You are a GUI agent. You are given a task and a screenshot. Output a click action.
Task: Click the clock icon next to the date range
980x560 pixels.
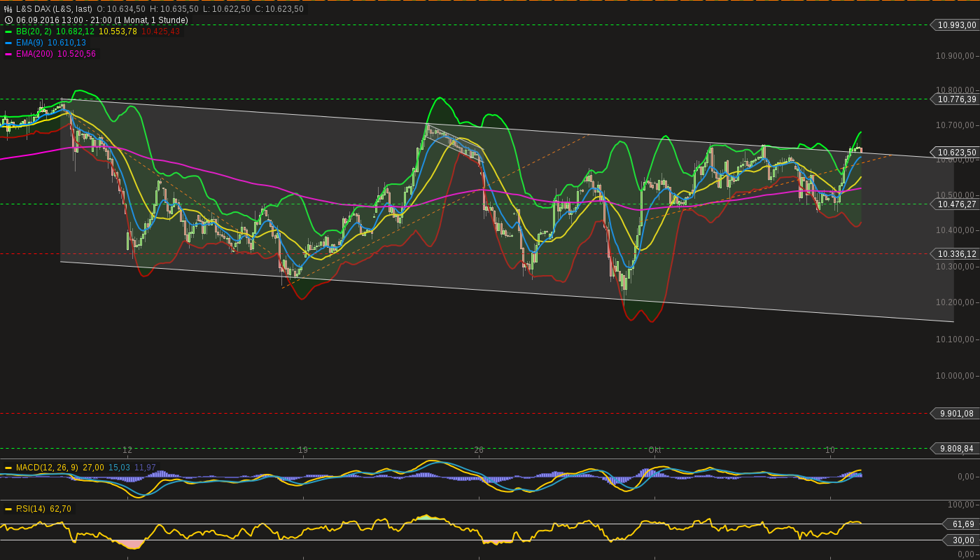click(8, 20)
